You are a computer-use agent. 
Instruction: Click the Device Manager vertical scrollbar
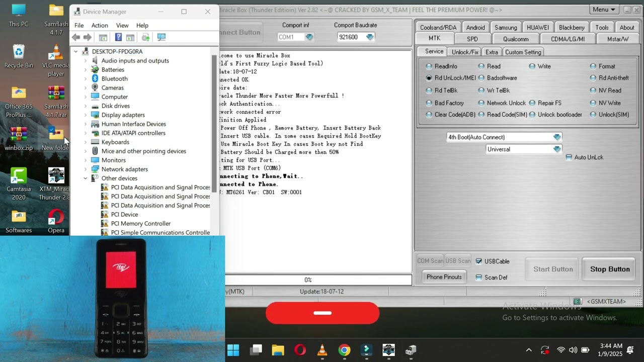pos(214,123)
